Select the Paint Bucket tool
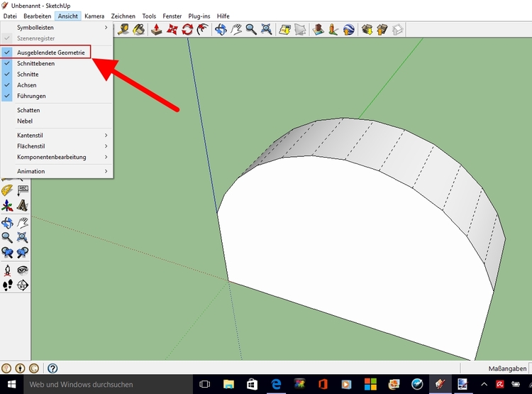532x394 pixels. 139,29
